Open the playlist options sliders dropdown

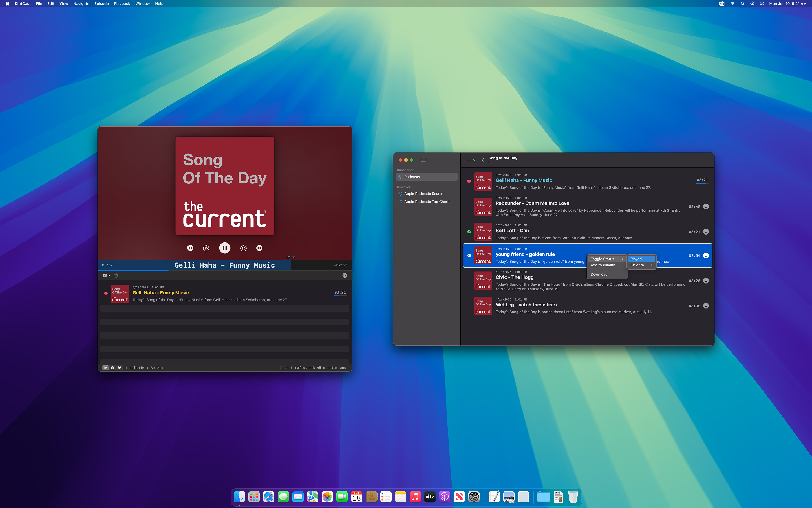click(x=107, y=275)
